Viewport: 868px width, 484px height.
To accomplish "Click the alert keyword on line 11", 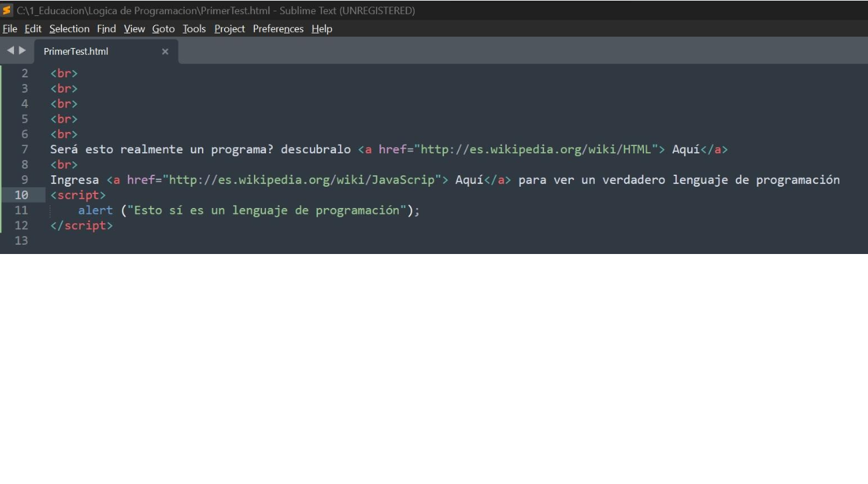I will coord(95,211).
